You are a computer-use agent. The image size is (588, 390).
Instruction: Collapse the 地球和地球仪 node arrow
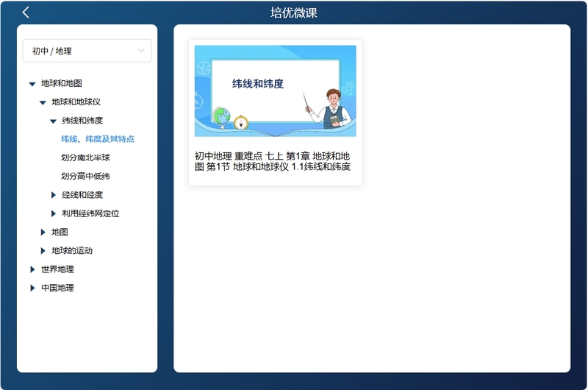coord(43,102)
